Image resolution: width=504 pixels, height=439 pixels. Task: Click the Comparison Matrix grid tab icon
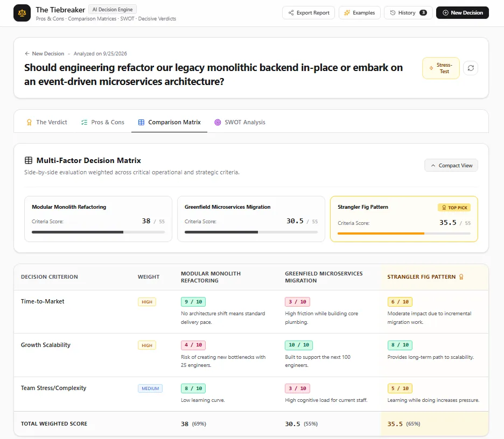click(x=141, y=122)
